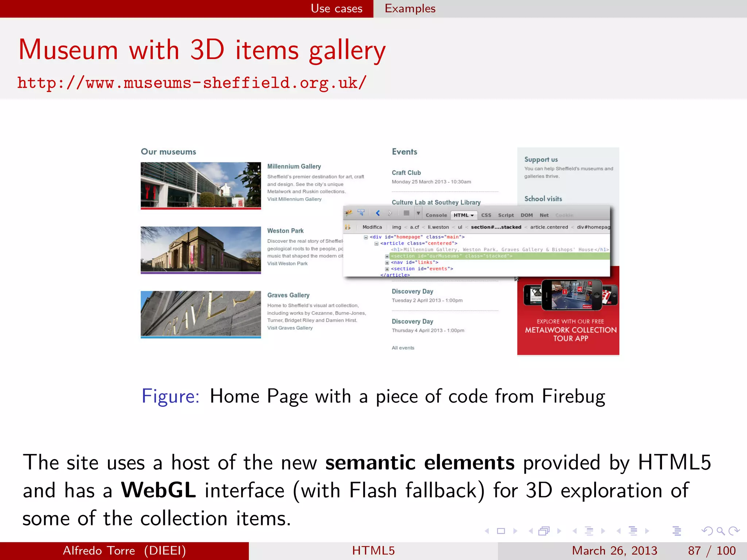Click the Beamer slide rectangle icon

[501, 531]
